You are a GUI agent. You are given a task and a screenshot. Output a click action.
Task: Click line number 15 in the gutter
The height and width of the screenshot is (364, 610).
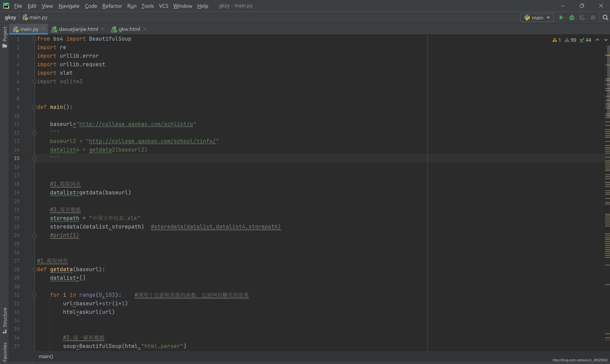[x=16, y=158]
